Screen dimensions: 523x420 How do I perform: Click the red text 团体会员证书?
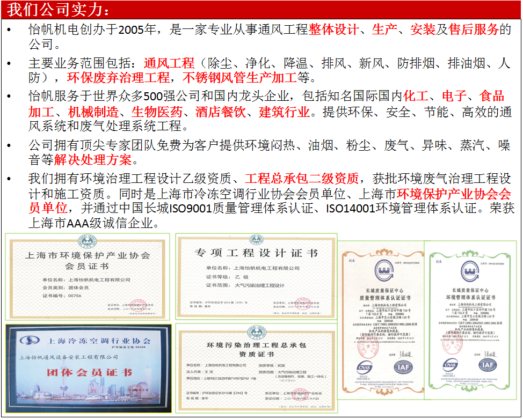[89, 372]
